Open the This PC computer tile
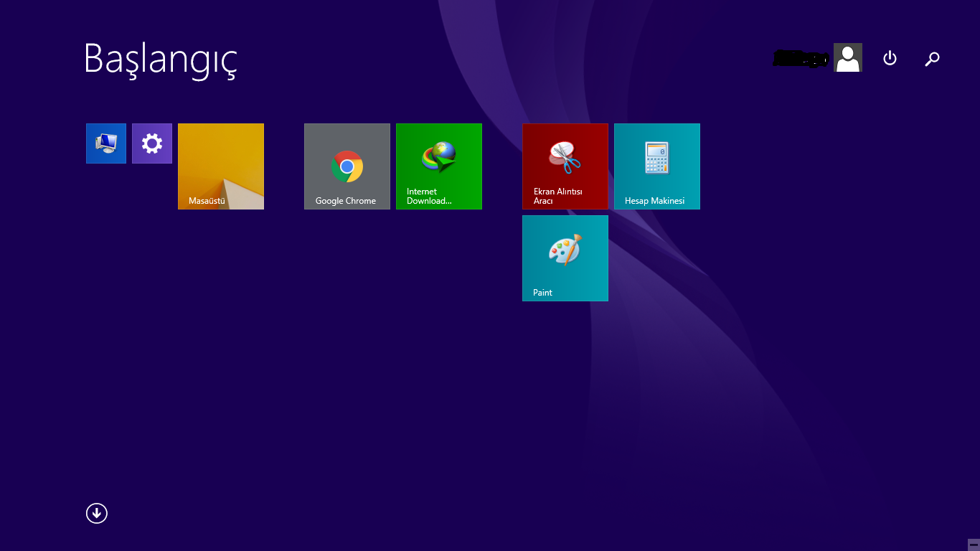980x551 pixels. coord(106,143)
